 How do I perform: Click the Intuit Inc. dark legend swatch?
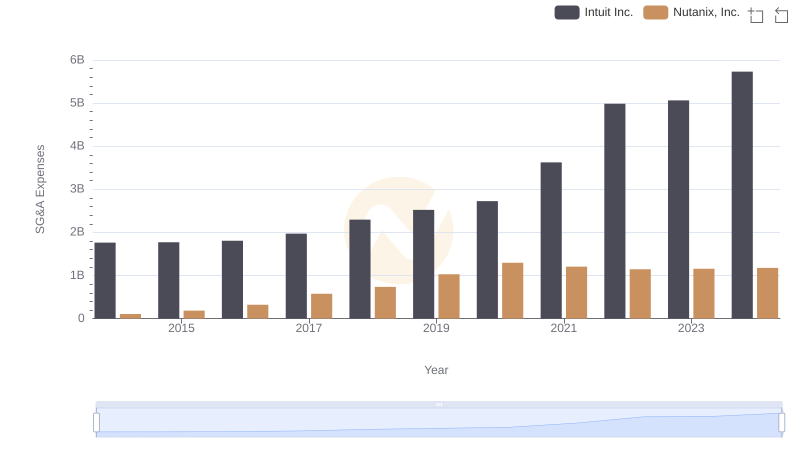point(567,12)
